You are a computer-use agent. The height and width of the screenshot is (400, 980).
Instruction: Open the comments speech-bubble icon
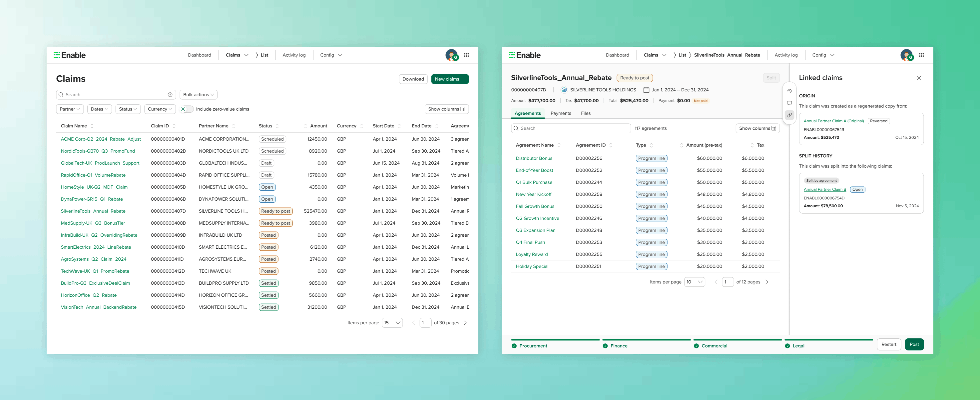coord(790,103)
